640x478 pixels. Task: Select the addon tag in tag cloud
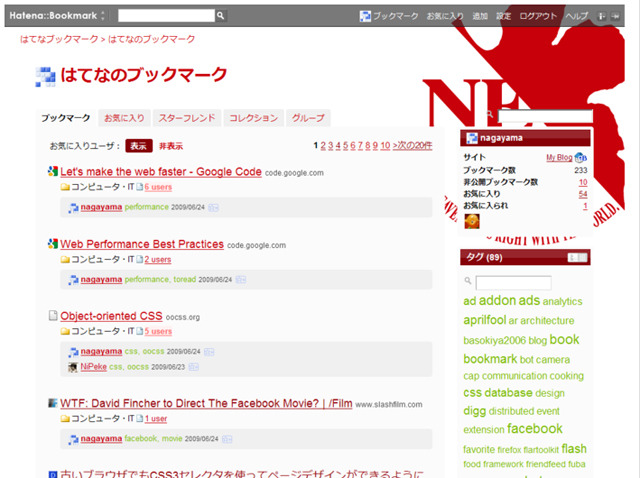click(x=497, y=301)
